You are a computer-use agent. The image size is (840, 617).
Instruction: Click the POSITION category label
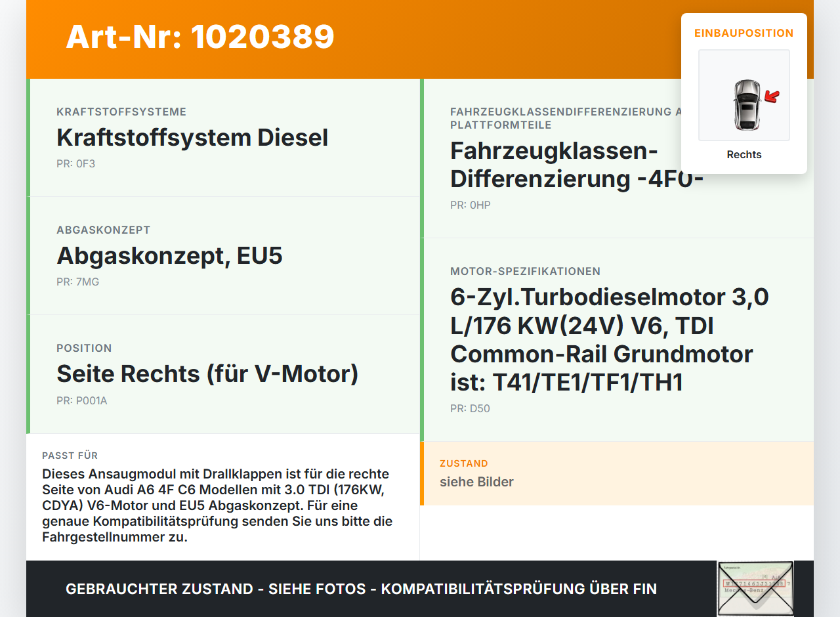click(x=84, y=348)
